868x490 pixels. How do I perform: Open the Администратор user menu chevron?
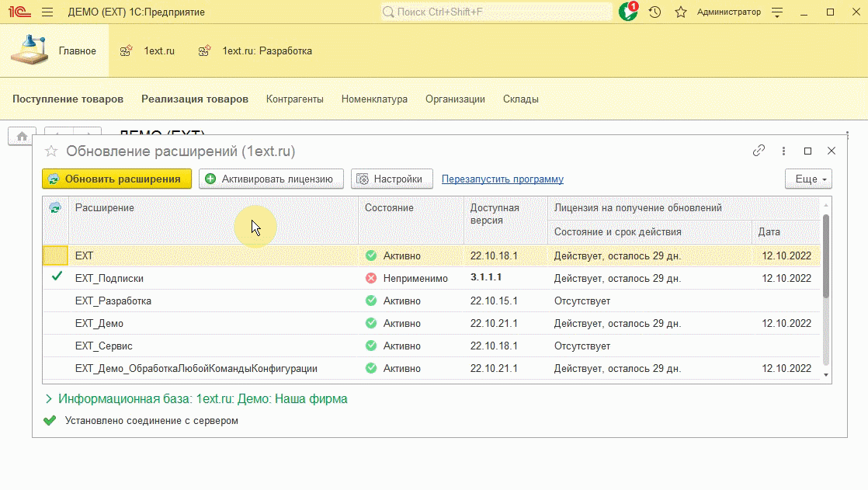(776, 12)
